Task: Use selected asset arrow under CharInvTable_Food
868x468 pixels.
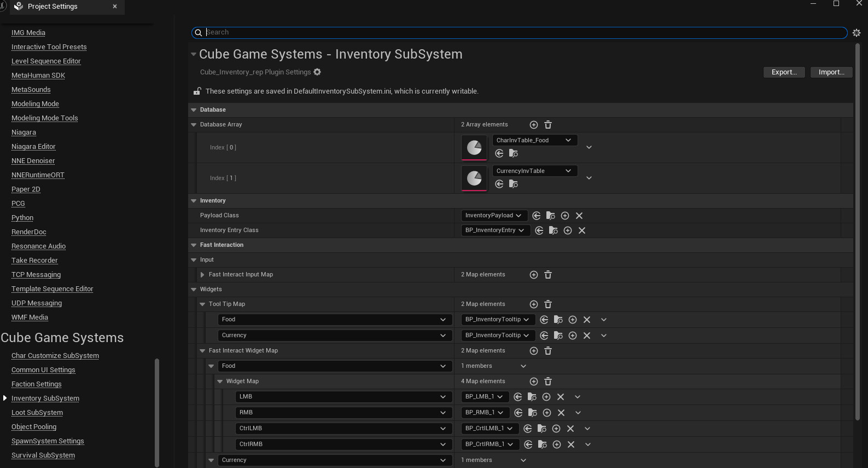Action: tap(499, 153)
